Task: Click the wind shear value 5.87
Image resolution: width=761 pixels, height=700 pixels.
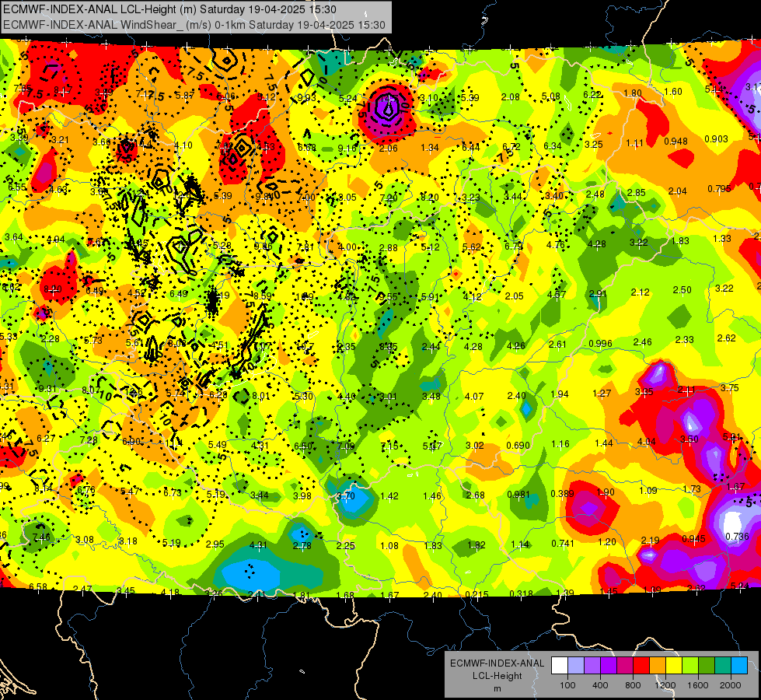Action: pos(185,95)
